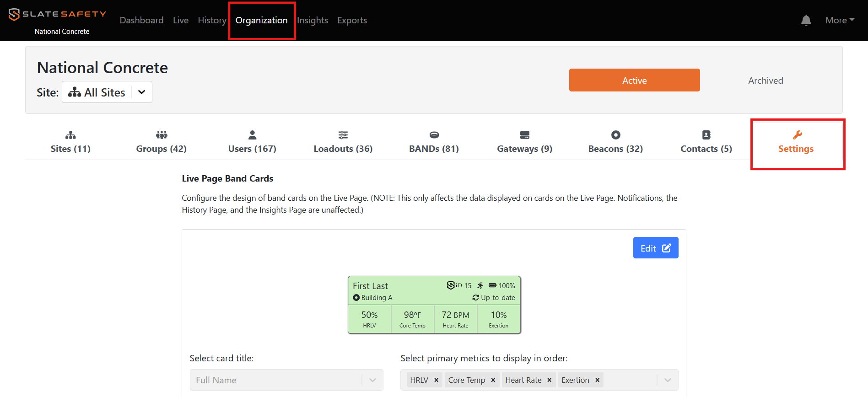The width and height of the screenshot is (868, 397).
Task: Click the Up-to-date sync icon
Action: coord(476,298)
